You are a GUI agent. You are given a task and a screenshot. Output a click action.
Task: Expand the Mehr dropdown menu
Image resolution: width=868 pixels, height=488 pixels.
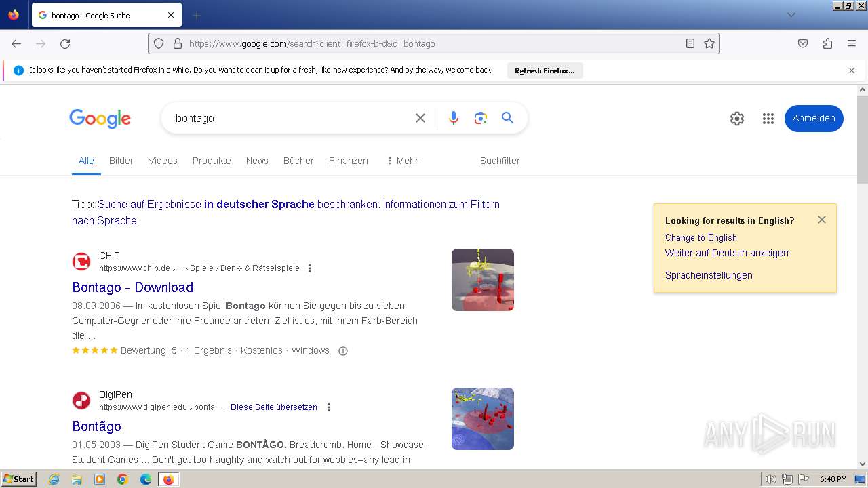tap(402, 161)
